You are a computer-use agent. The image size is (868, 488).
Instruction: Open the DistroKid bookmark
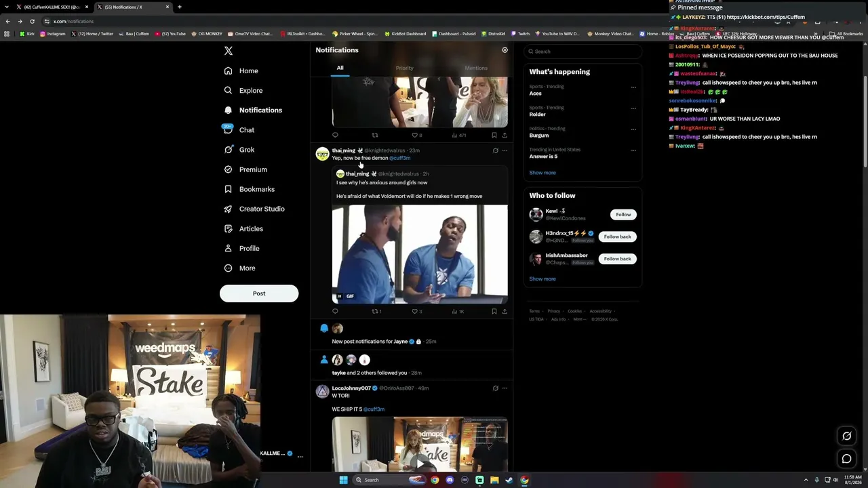pos(493,34)
